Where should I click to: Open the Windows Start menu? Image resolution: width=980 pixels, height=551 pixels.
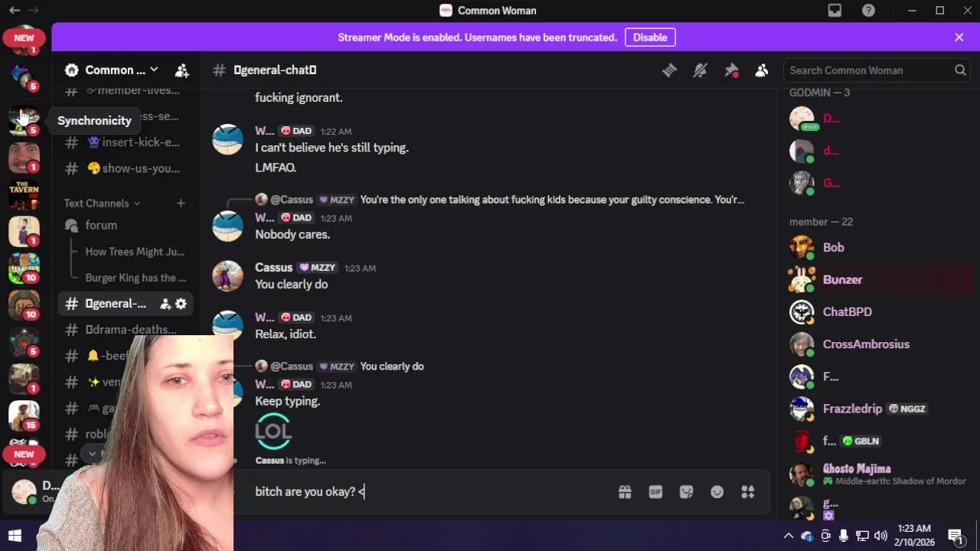[15, 536]
